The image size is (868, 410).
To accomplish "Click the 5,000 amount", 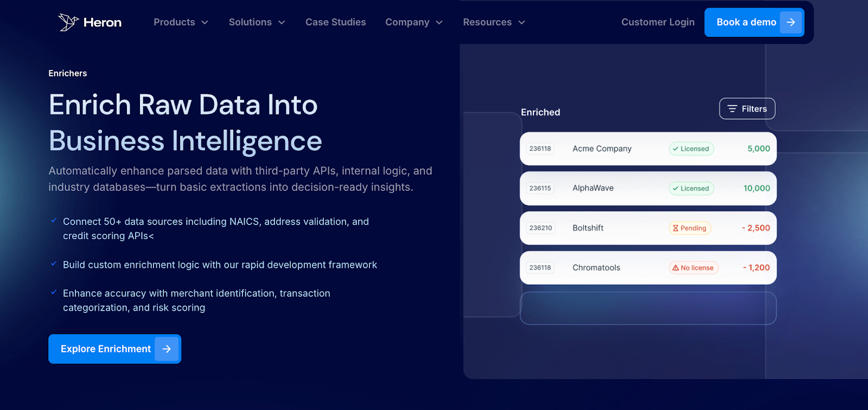I will tap(758, 149).
